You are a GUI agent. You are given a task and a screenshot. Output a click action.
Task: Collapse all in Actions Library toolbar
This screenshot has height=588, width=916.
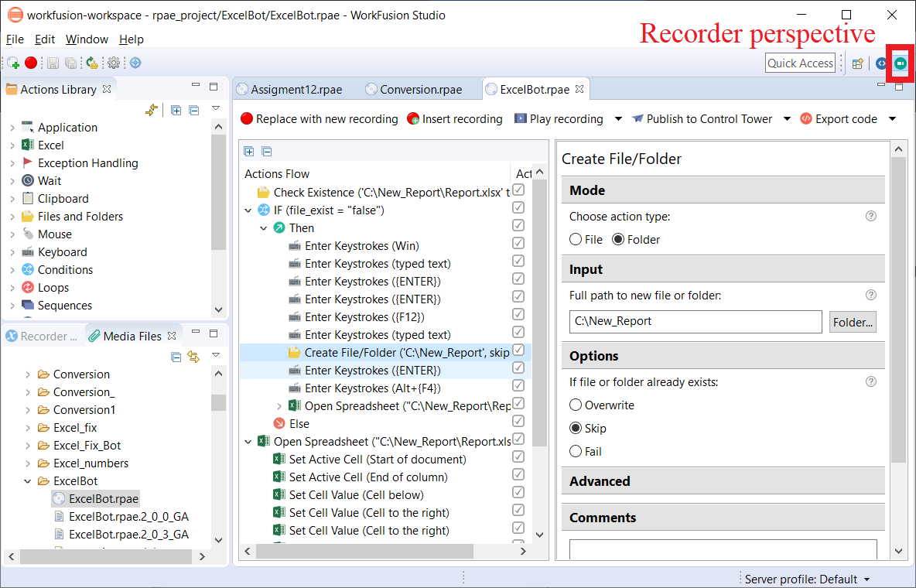pos(194,110)
